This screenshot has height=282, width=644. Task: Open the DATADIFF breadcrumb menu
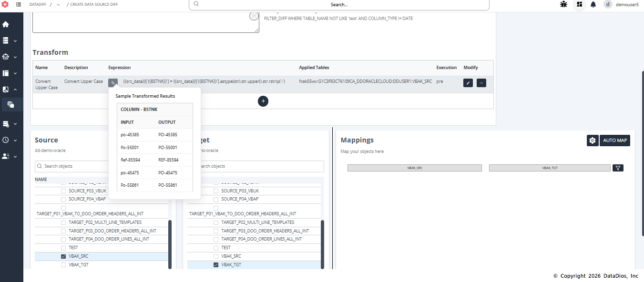tap(38, 4)
